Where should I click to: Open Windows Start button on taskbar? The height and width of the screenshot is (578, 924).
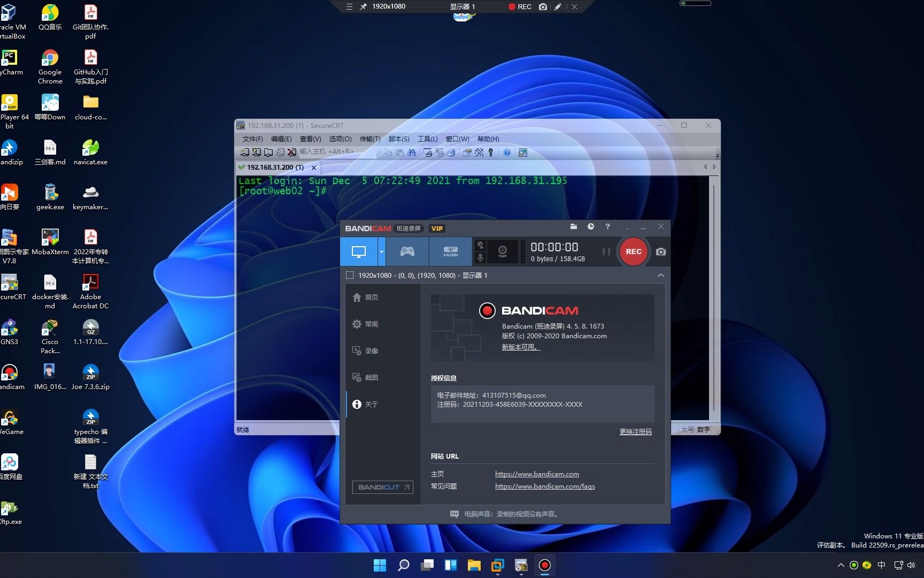click(380, 565)
